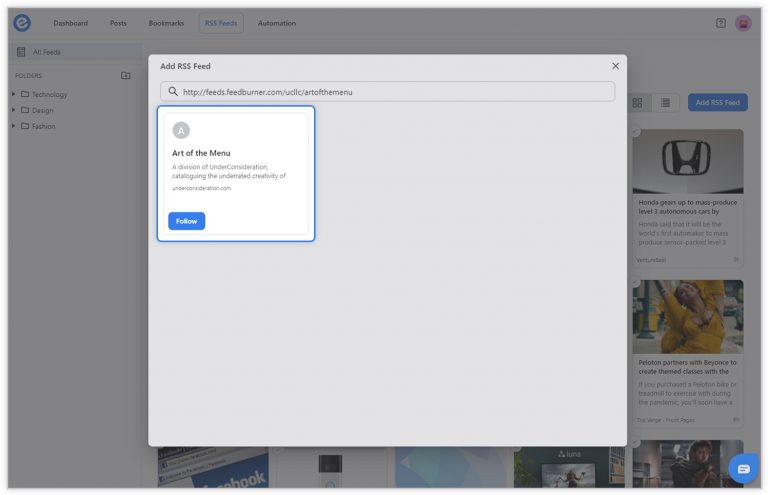Click the All Feeds list icon

tap(21, 52)
